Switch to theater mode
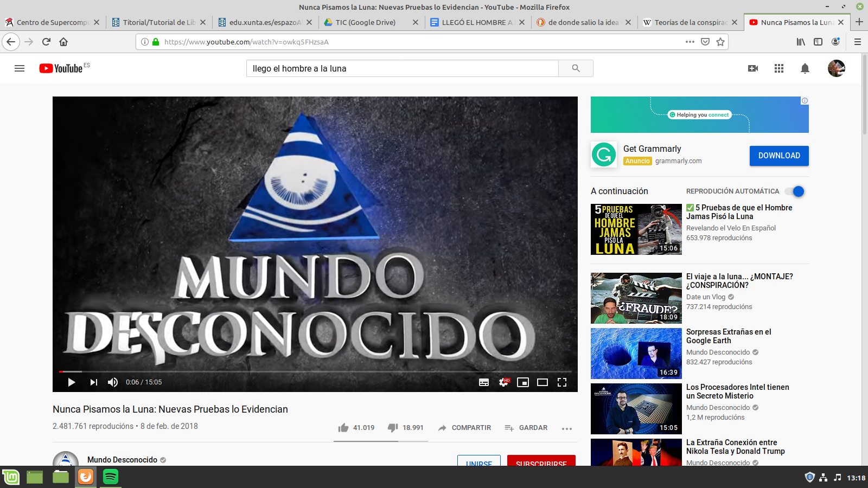Image resolution: width=868 pixels, height=488 pixels. 542,382
